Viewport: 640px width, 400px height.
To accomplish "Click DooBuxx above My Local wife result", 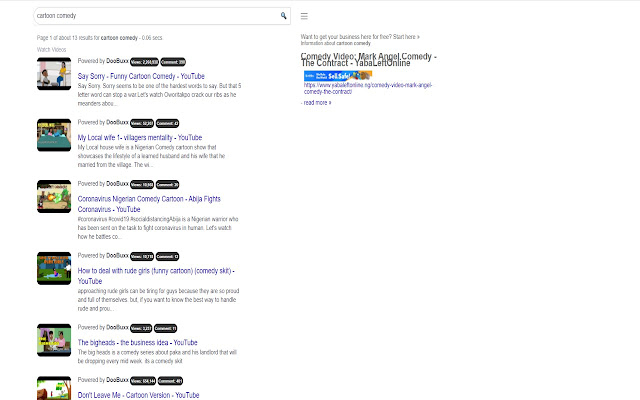I will (x=118, y=122).
